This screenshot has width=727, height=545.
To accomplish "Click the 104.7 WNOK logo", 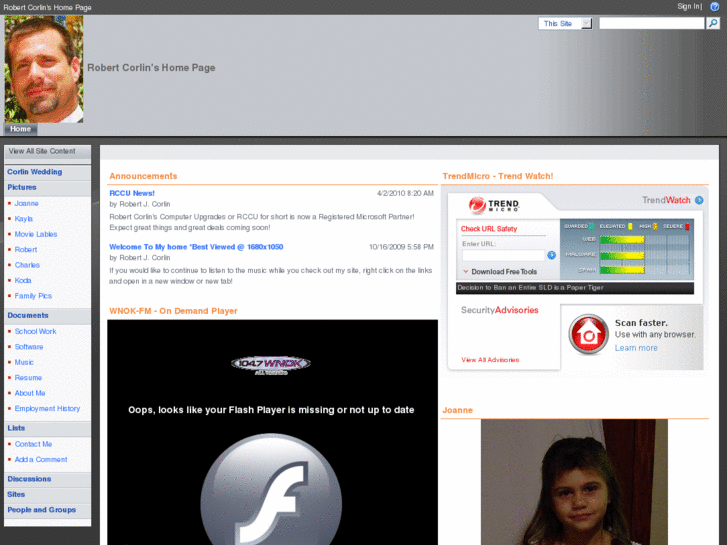I will pyautogui.click(x=271, y=365).
